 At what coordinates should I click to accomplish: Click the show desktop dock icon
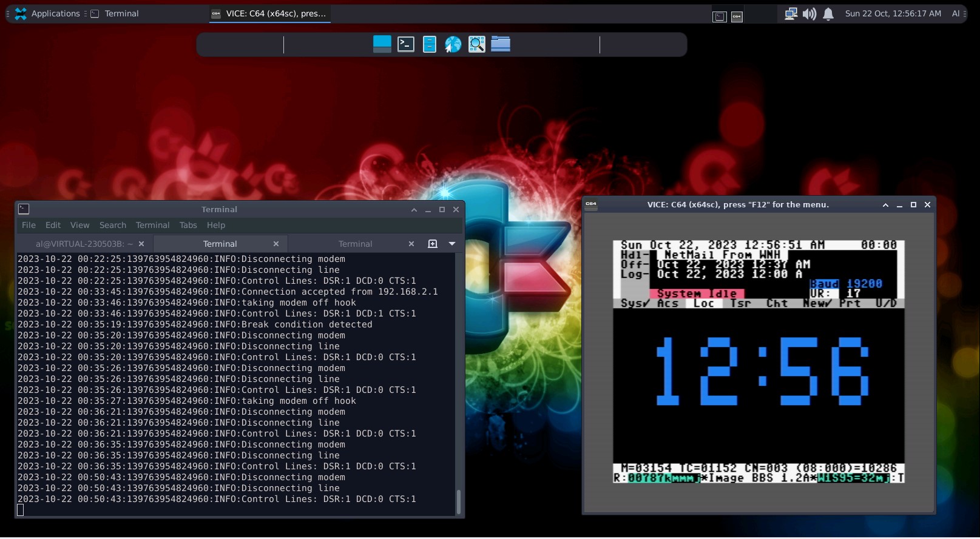[382, 44]
